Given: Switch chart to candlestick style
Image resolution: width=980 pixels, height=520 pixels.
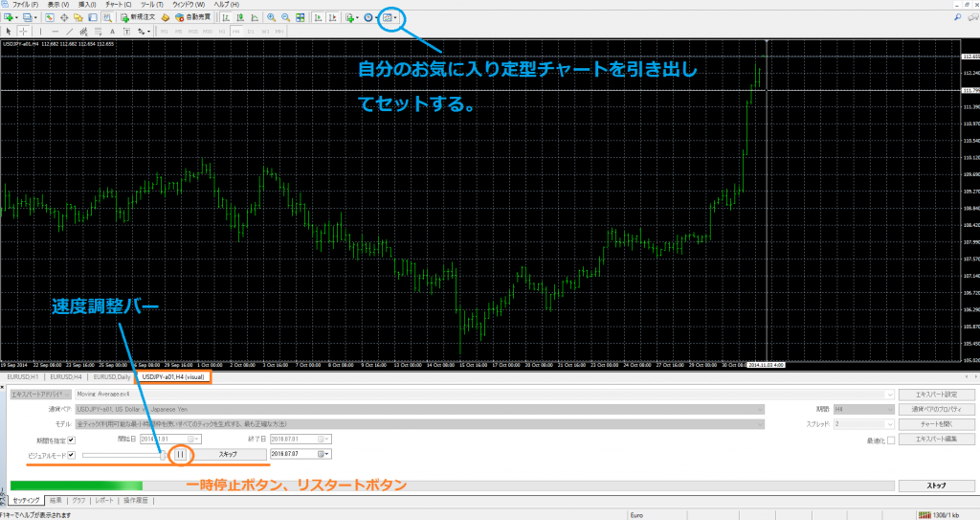Looking at the screenshot, I should (x=240, y=17).
